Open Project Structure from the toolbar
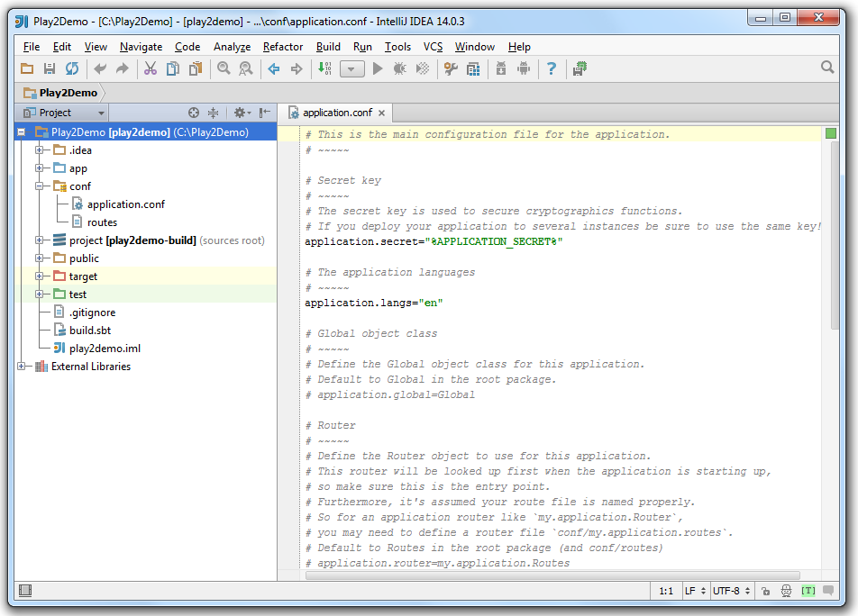 pyautogui.click(x=472, y=68)
